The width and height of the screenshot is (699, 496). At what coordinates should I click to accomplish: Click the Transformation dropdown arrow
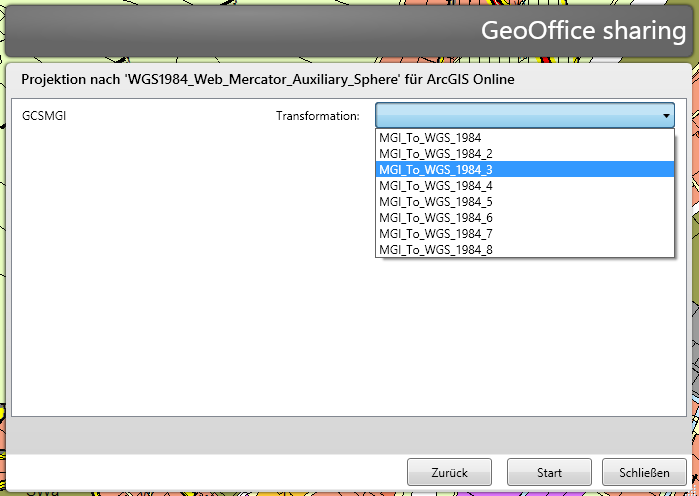pos(666,116)
